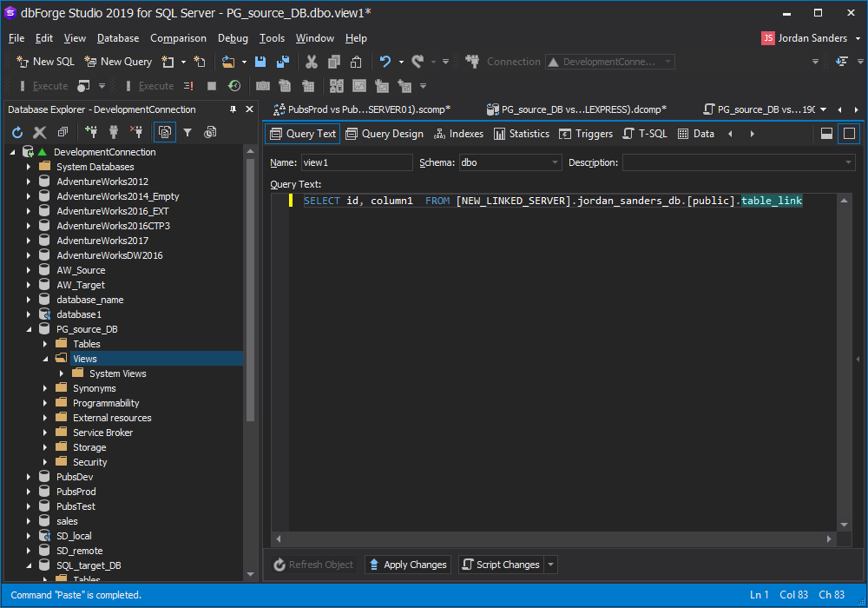Screen dimensions: 868x608
Task: Open the Comparison menu
Action: 178,38
